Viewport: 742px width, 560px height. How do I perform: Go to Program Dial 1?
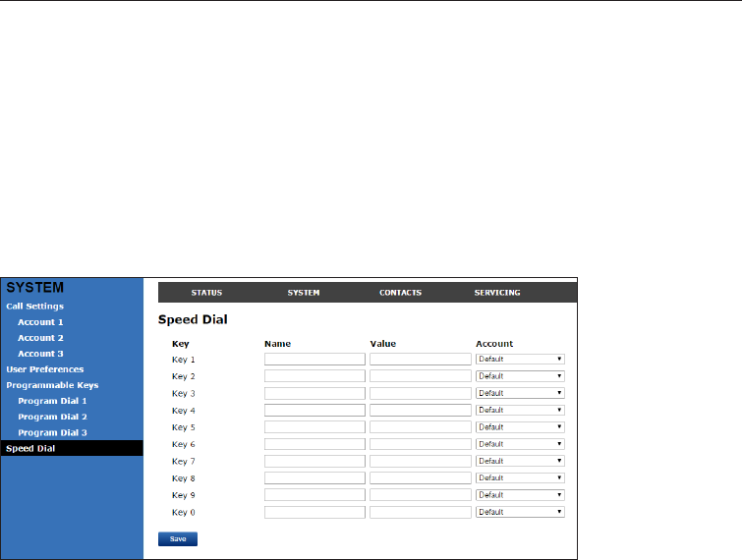pos(52,401)
